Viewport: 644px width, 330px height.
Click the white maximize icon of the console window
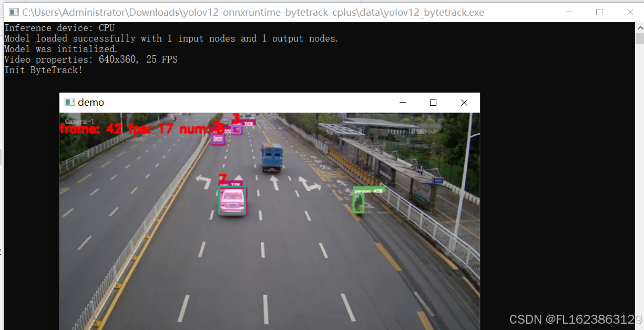(599, 12)
